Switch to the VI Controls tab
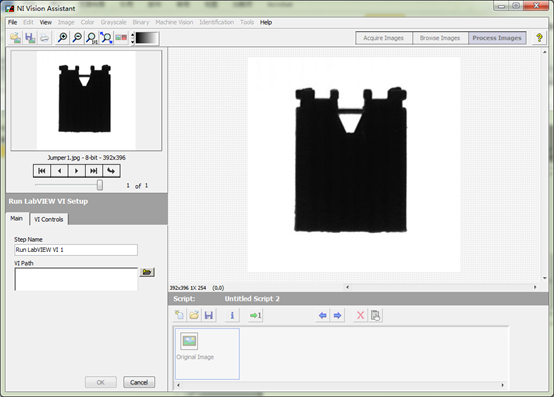This screenshot has width=554, height=397. point(49,219)
